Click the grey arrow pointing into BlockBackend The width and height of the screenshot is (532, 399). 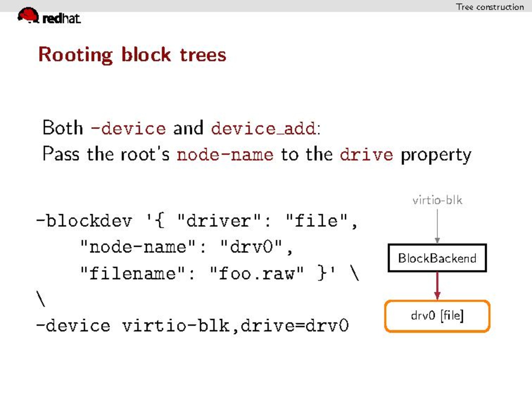pyautogui.click(x=437, y=226)
